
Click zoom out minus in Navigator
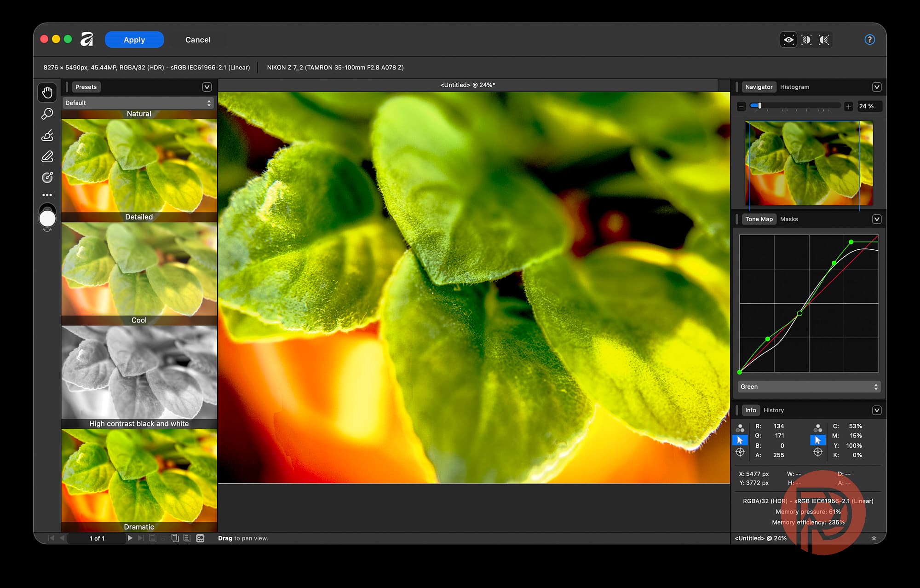[741, 106]
